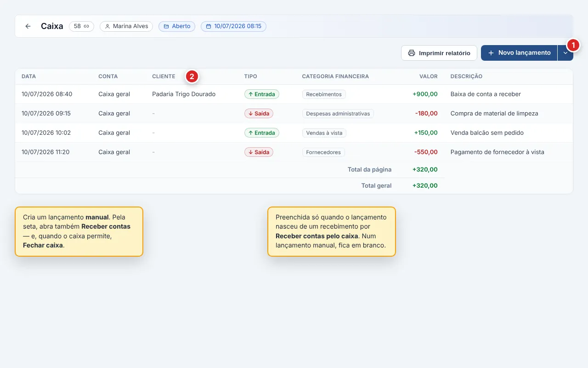The image size is (588, 368).
Task: Click red annotation marker number 1
Action: tap(573, 45)
